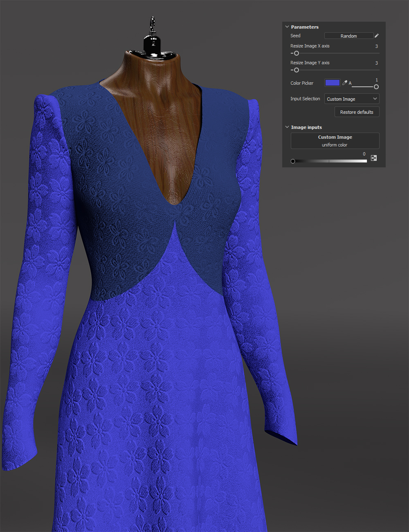The image size is (409, 532).
Task: Click the chevron on the Image inputs header
Action: click(x=287, y=127)
